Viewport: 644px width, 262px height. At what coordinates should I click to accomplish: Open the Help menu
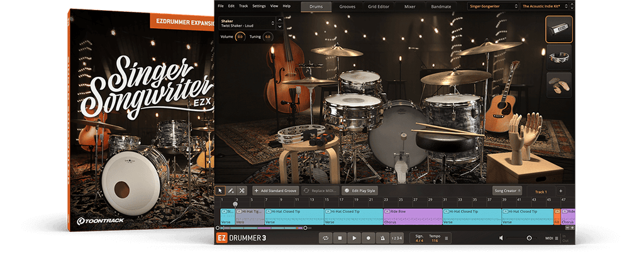[287, 6]
